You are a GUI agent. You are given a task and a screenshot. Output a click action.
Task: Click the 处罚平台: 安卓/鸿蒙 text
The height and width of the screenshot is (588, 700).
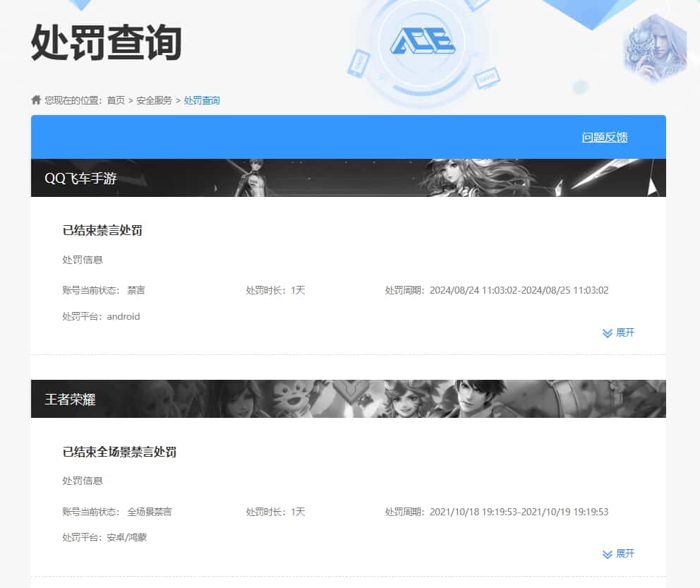104,537
